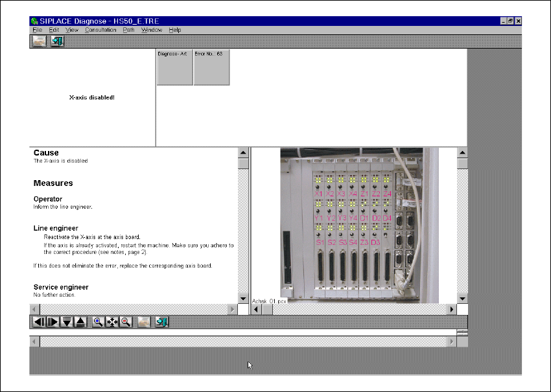Screen dimensions: 551x392
Task: Open the Consultation menu
Action: [x=100, y=30]
